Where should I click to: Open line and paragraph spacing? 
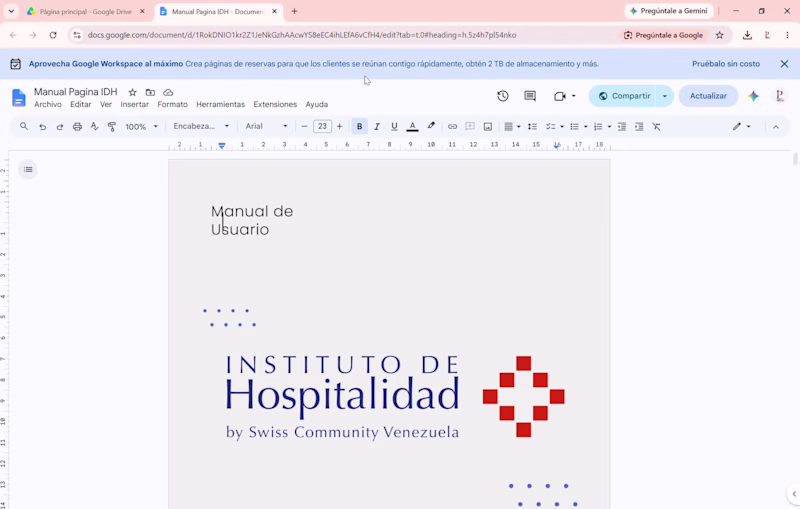point(532,126)
